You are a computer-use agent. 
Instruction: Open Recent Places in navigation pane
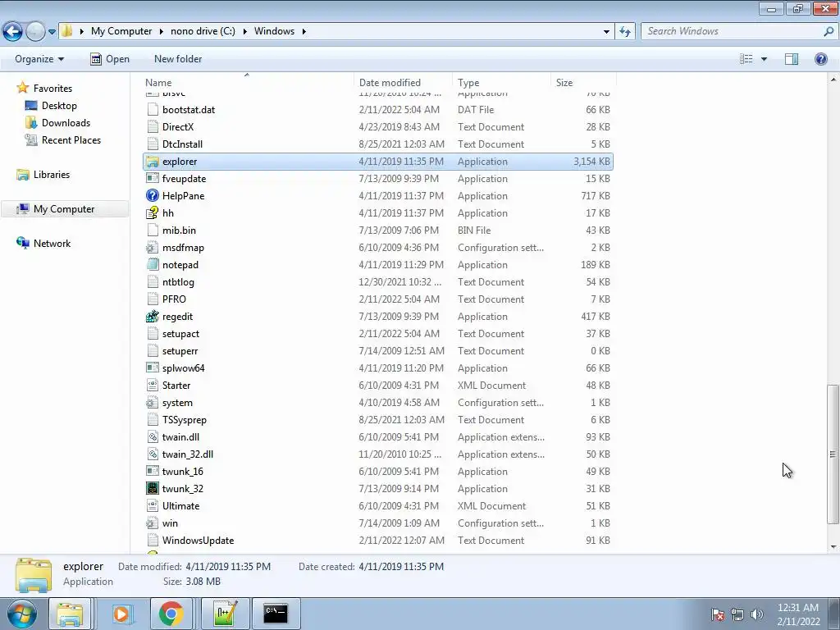[71, 139]
